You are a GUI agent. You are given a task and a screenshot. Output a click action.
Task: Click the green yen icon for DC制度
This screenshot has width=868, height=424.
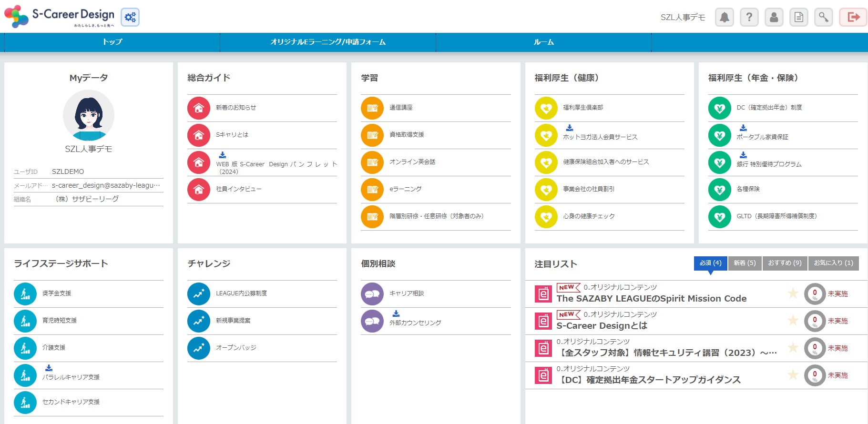(x=720, y=108)
